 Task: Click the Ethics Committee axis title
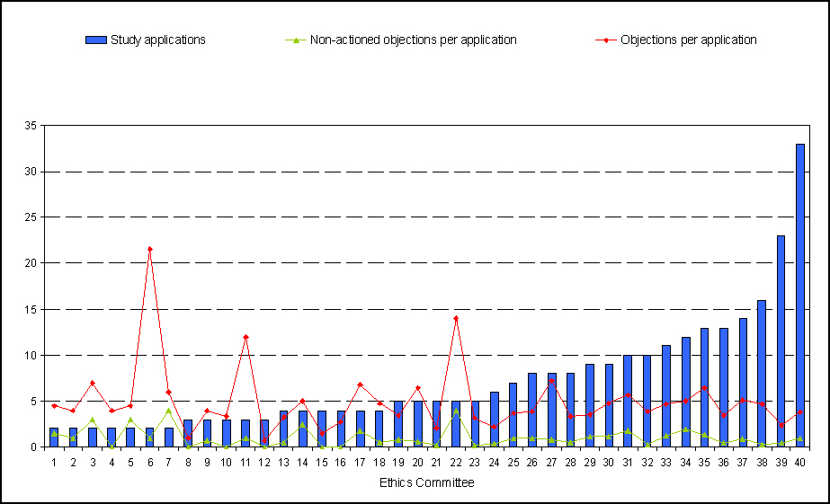426,482
